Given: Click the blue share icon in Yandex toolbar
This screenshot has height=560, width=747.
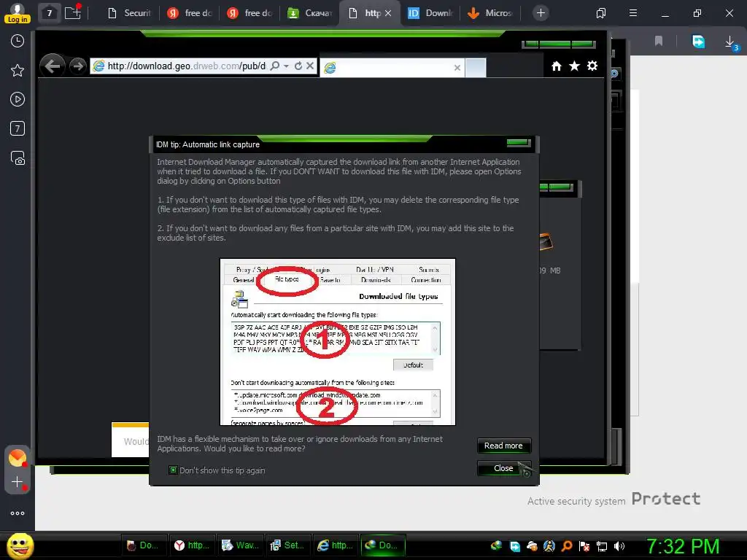Looking at the screenshot, I should (x=698, y=42).
